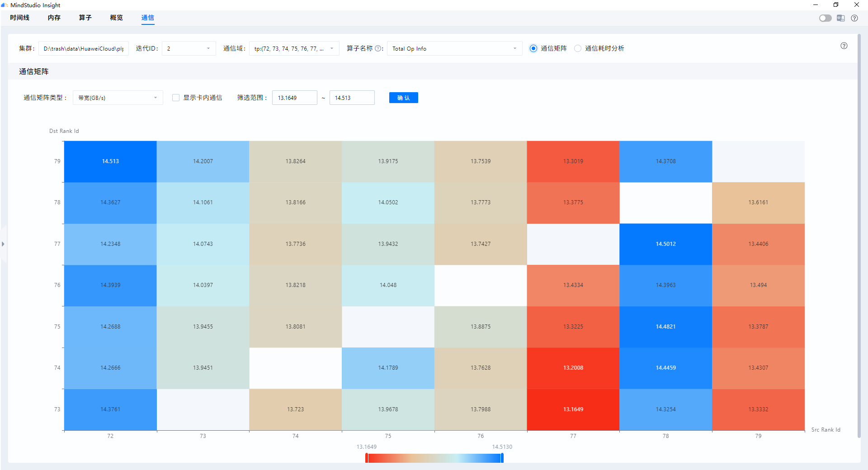Switch to the 内存 tab
The image size is (868, 470).
tap(53, 18)
